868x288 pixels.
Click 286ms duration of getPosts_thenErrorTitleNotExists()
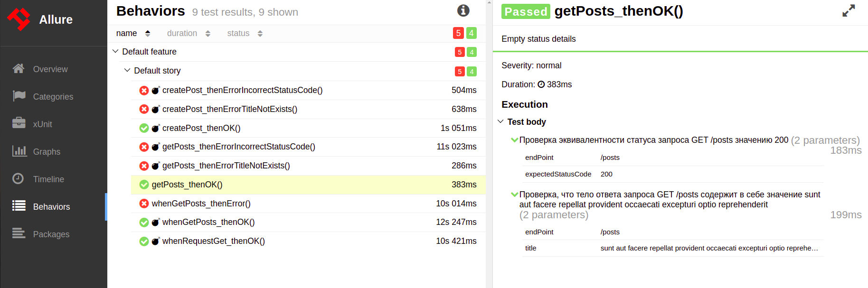(464, 166)
